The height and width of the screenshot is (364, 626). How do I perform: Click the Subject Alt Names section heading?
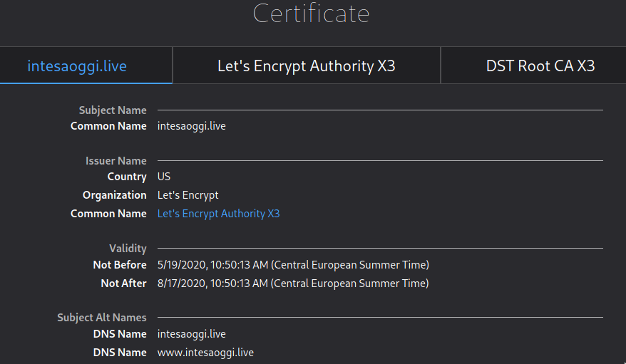(102, 318)
